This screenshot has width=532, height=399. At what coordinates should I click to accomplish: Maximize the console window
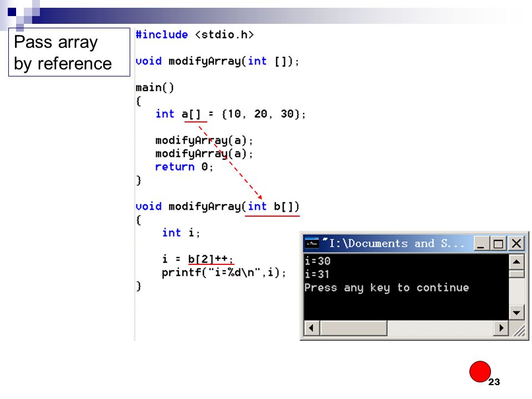coord(498,244)
